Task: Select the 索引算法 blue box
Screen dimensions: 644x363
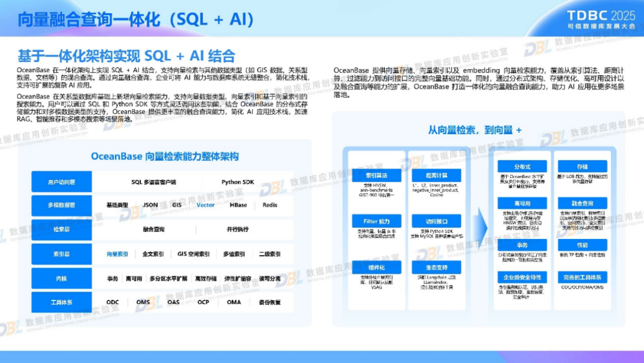Action: click(377, 175)
